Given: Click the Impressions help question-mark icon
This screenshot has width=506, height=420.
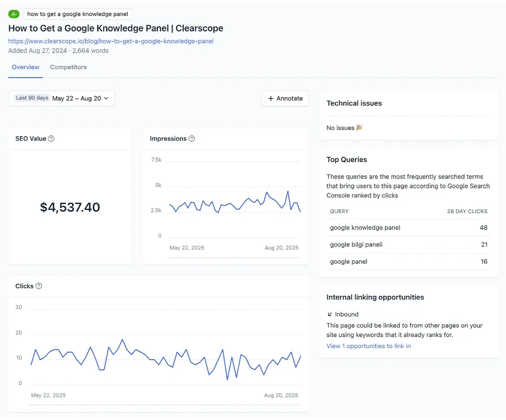Looking at the screenshot, I should coord(192,139).
